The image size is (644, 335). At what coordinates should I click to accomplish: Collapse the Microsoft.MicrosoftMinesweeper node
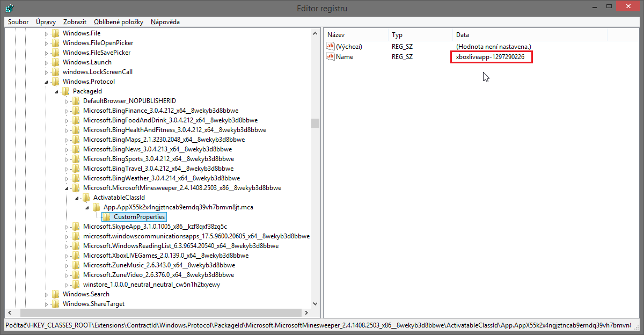(x=67, y=188)
